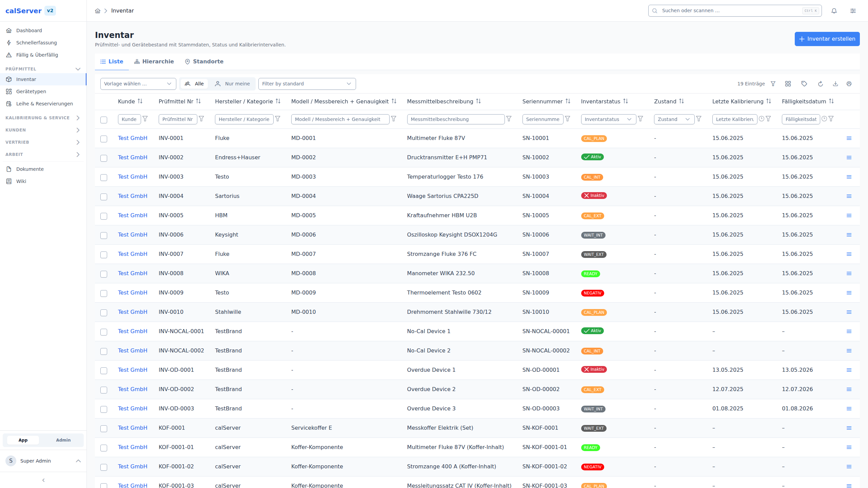Open Inventarstatus filter dropdown
Viewport: 868px width, 488px height.
608,119
